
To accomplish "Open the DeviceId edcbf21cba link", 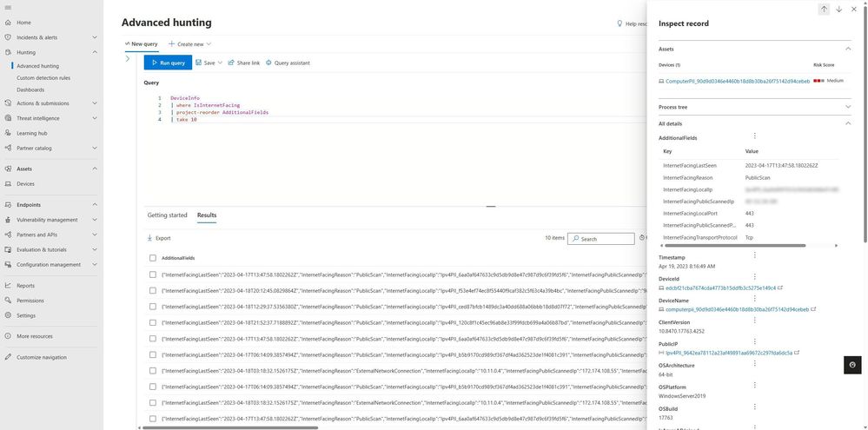I will click(x=721, y=288).
